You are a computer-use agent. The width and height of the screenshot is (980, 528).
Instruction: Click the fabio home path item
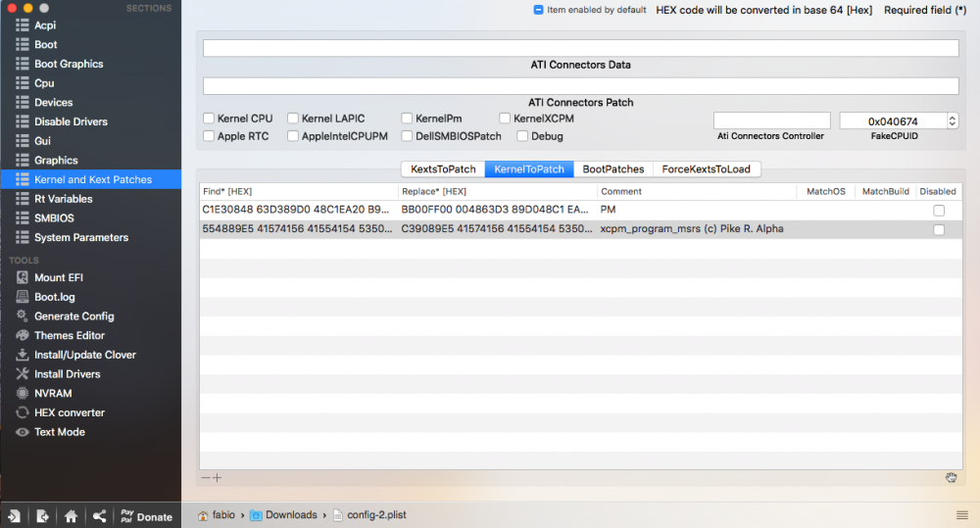click(217, 515)
